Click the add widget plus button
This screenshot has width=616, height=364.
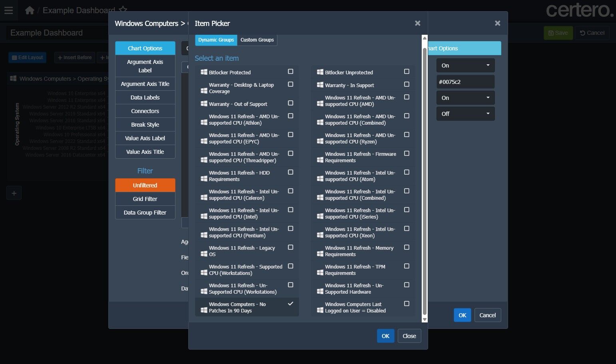[14, 193]
